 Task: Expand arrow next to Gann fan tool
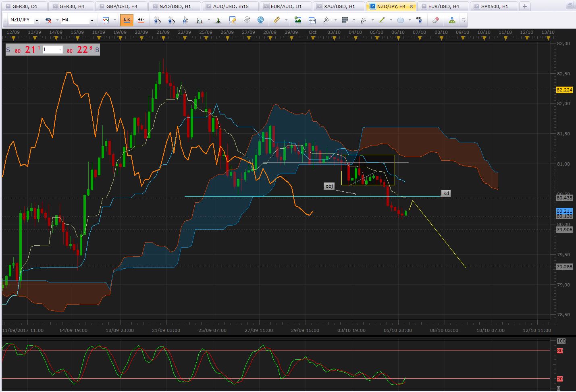tap(372, 20)
